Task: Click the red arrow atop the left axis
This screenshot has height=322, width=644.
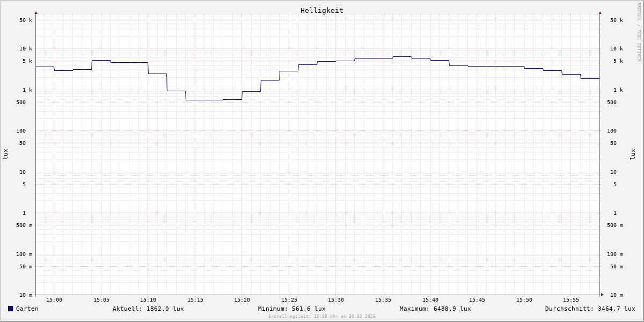Action: pos(36,13)
